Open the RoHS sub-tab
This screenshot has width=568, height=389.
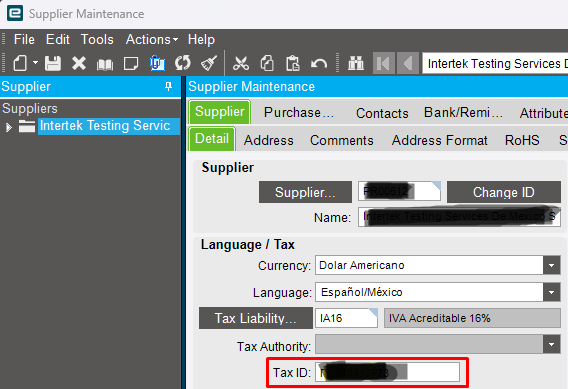pos(522,140)
